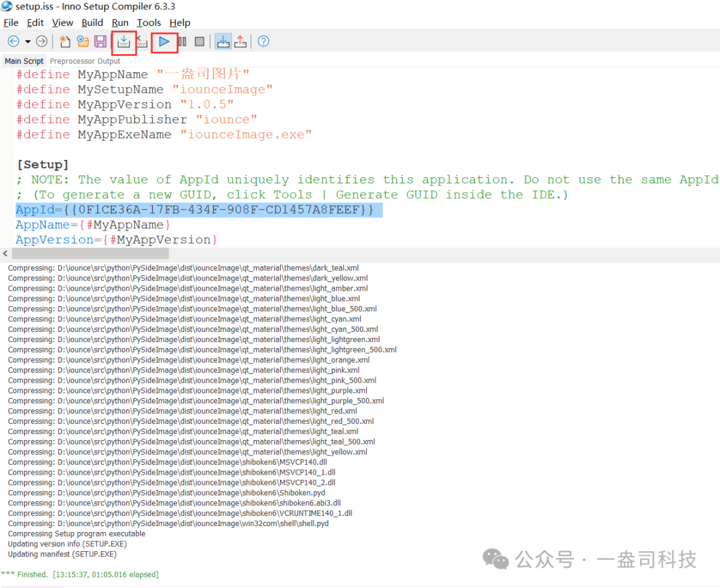The image size is (720, 588).
Task: Click the Terminate stop square icon
Action: coord(199,42)
